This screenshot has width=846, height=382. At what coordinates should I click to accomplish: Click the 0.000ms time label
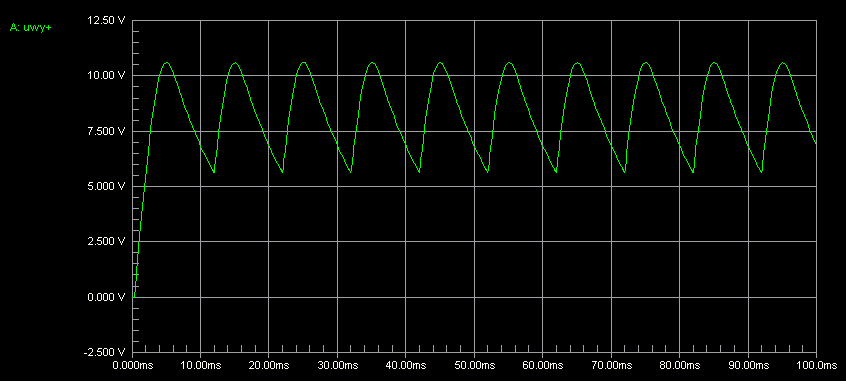point(132,366)
